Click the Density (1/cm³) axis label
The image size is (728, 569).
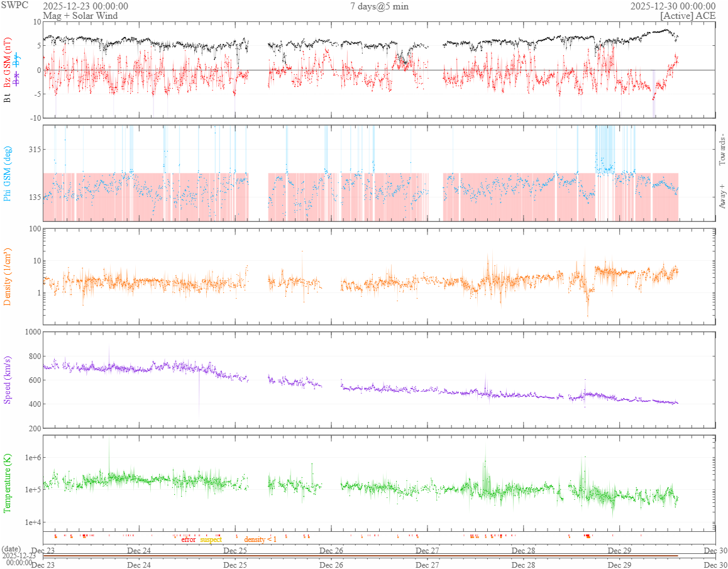[8, 276]
